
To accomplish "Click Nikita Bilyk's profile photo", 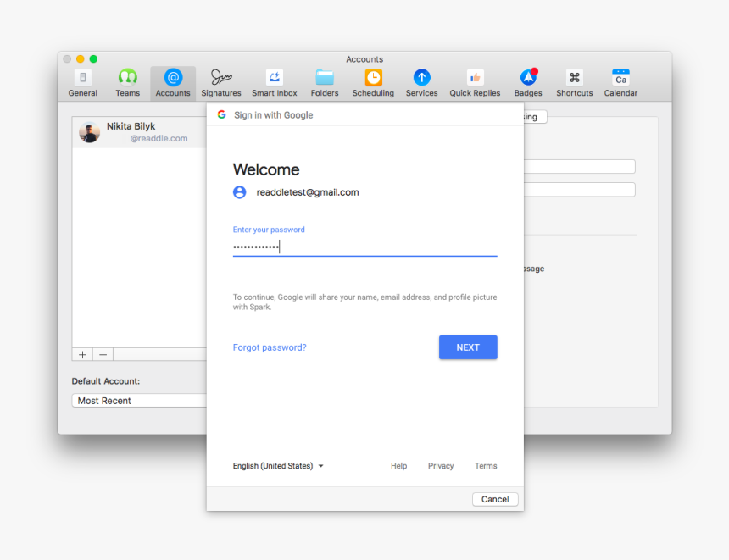I will pos(89,132).
